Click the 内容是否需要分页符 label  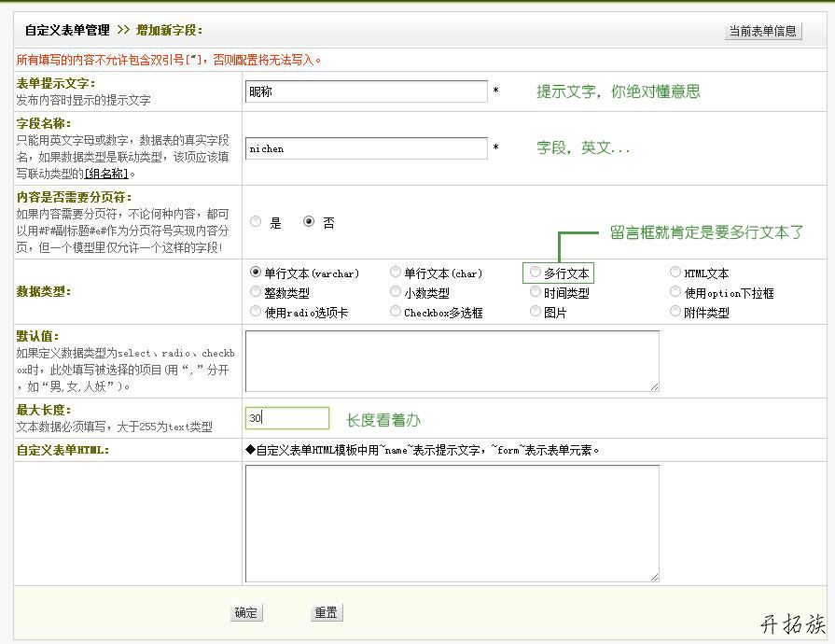[x=74, y=197]
